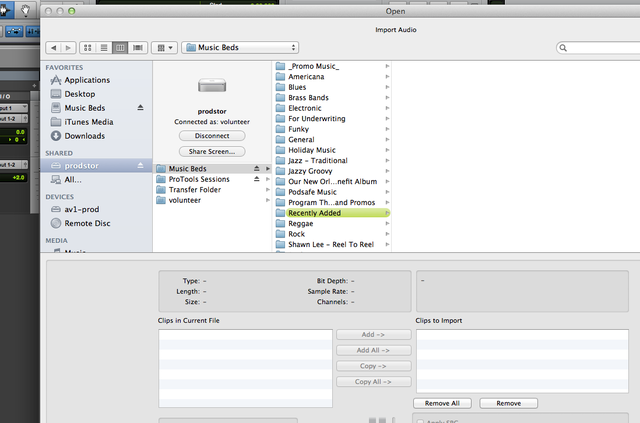Switch to list view mode
The image size is (640, 423).
point(104,47)
